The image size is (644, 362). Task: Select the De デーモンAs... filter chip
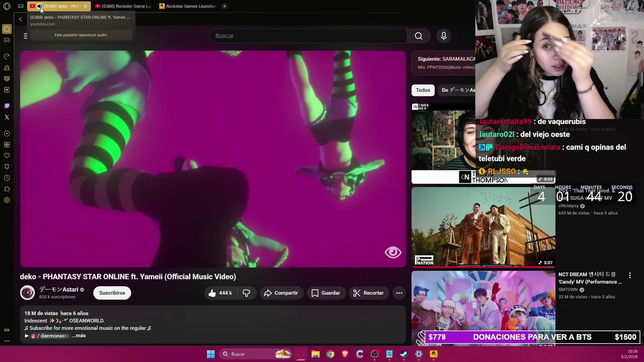point(458,90)
